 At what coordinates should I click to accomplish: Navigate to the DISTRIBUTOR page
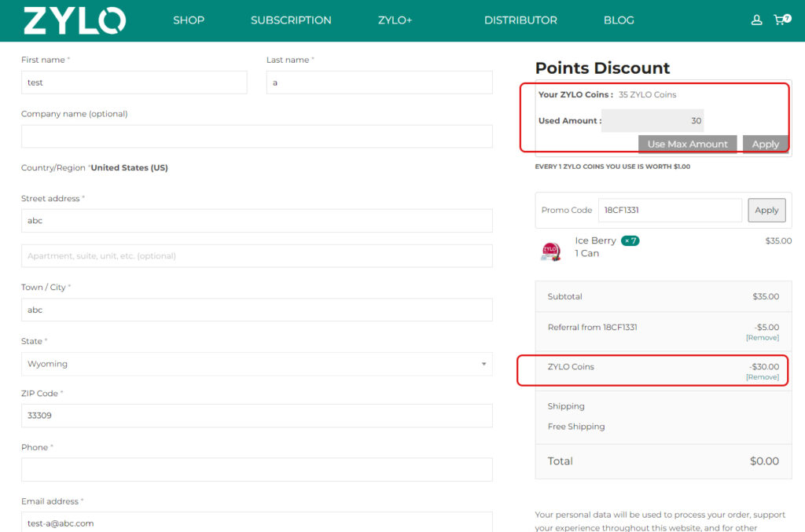pos(520,20)
